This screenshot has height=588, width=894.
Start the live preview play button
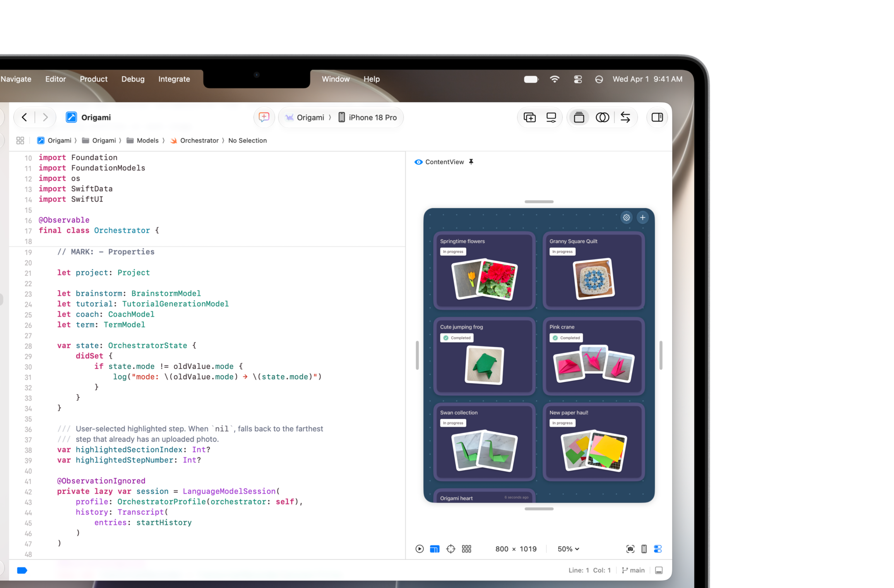419,549
